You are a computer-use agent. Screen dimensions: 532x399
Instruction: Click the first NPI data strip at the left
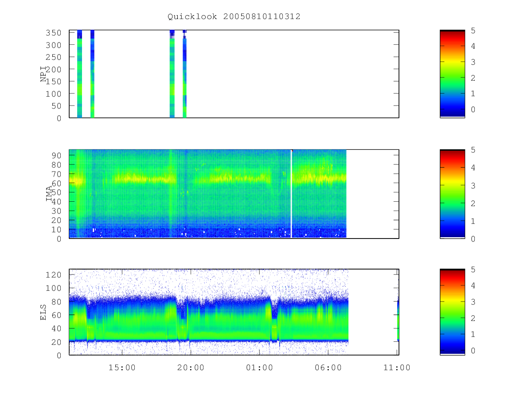click(79, 74)
